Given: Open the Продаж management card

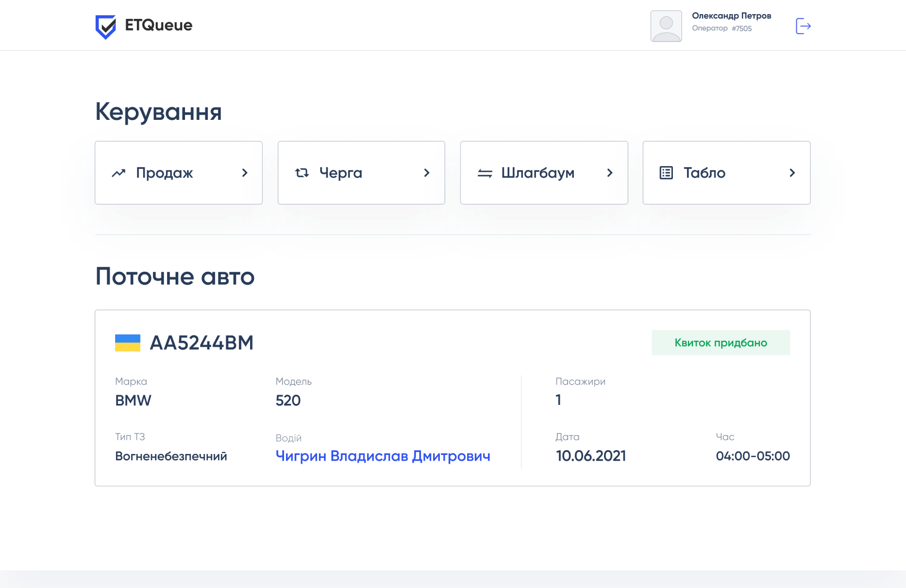Looking at the screenshot, I should [178, 173].
